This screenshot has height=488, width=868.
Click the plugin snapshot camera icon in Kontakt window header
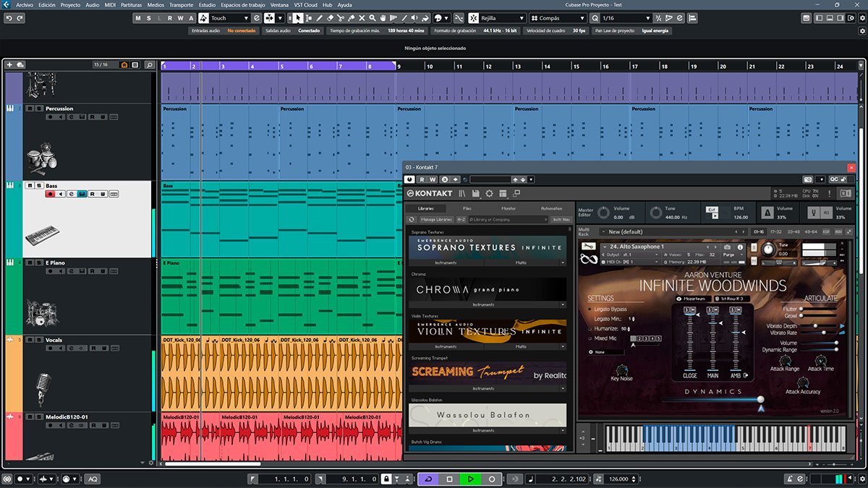pyautogui.click(x=808, y=179)
